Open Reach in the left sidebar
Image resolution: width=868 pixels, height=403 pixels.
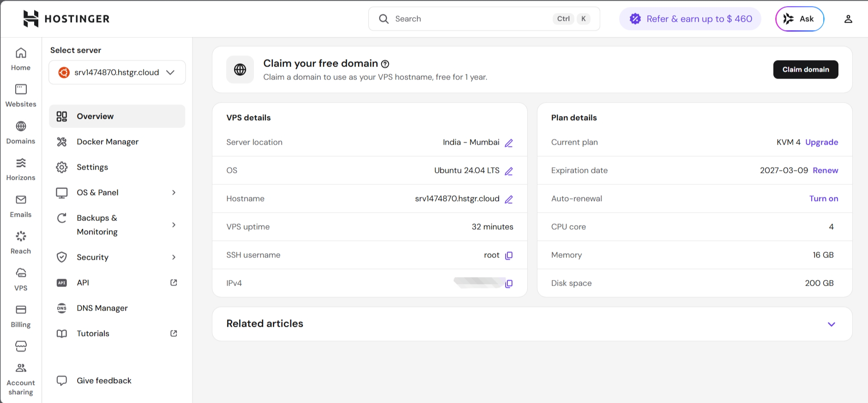(x=21, y=243)
